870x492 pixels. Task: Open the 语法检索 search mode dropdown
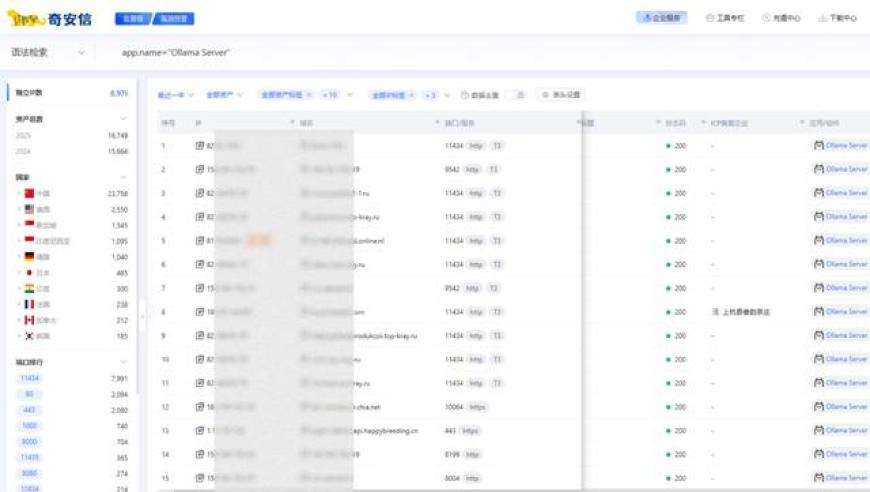(x=48, y=53)
